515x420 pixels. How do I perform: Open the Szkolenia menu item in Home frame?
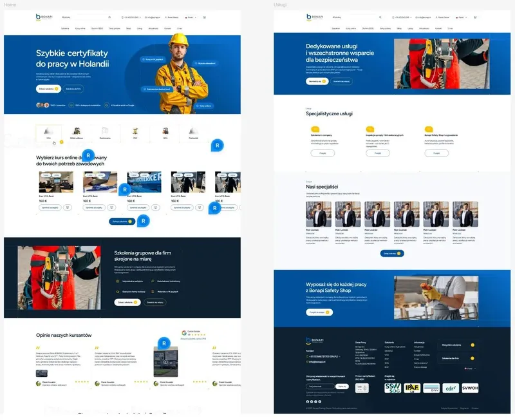[65, 28]
